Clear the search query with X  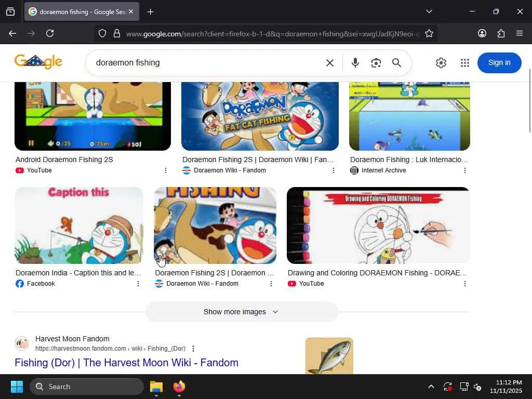click(x=330, y=63)
